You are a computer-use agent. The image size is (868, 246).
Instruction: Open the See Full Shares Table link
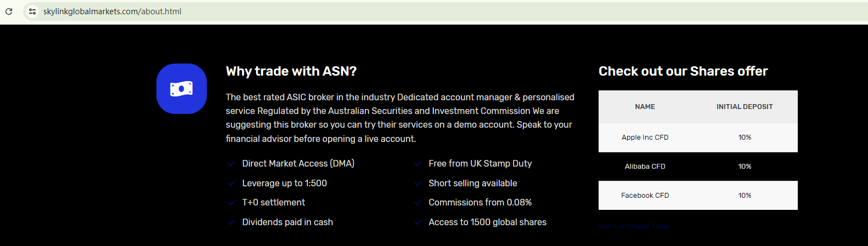click(x=633, y=226)
